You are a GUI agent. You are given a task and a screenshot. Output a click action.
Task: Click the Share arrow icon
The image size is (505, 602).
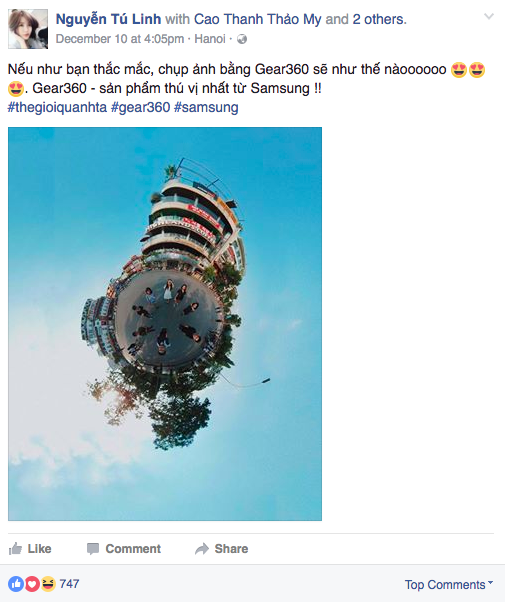coord(202,549)
